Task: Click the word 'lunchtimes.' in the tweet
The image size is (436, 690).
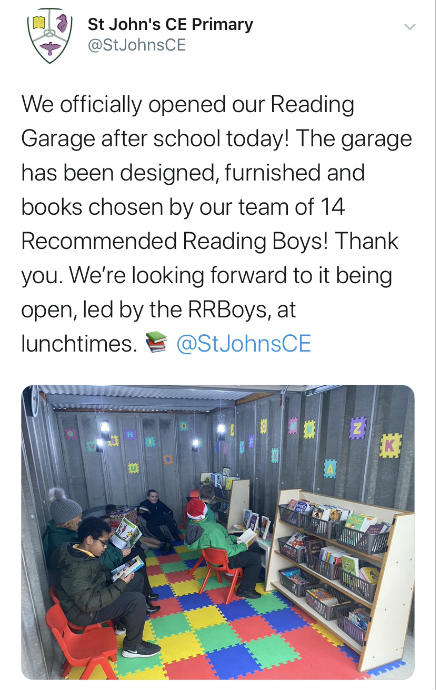Action: 79,344
